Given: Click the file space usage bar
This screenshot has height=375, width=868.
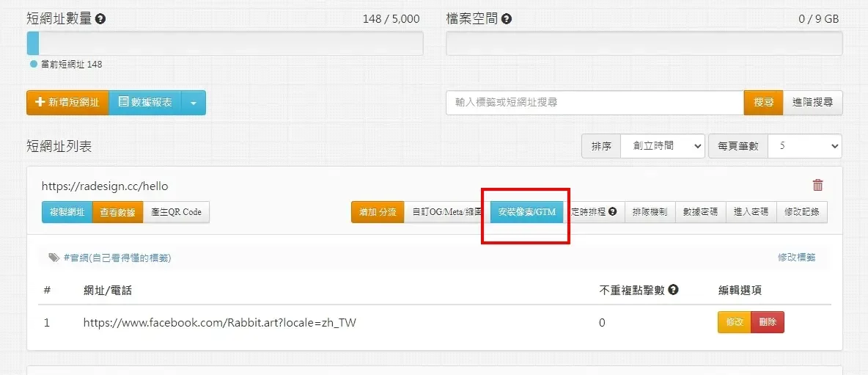Looking at the screenshot, I should 644,43.
